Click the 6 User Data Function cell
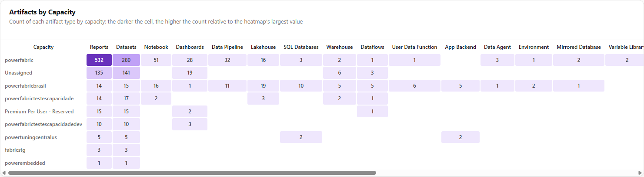 pos(414,86)
